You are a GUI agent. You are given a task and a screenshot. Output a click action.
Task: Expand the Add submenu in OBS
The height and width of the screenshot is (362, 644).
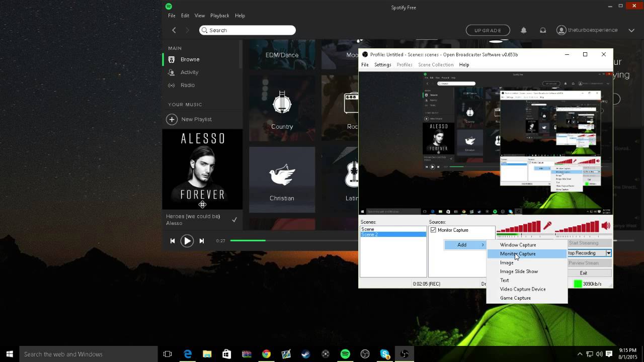tap(465, 245)
